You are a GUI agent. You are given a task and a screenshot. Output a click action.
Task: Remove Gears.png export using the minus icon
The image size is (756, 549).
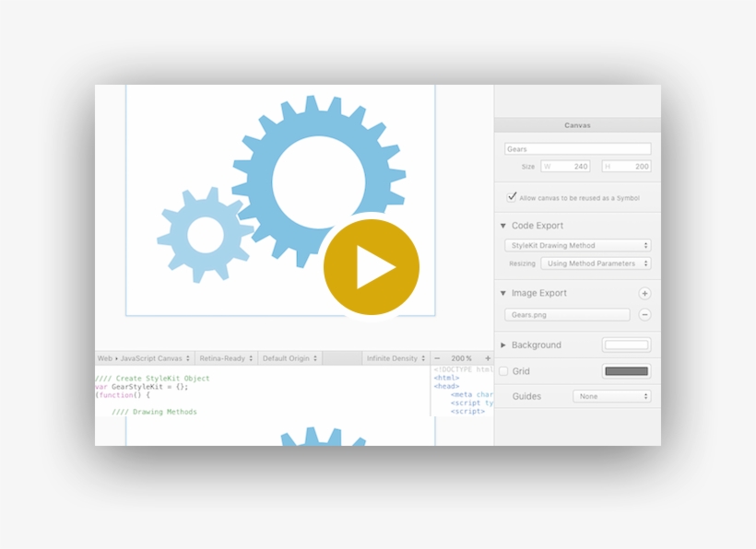coord(644,313)
